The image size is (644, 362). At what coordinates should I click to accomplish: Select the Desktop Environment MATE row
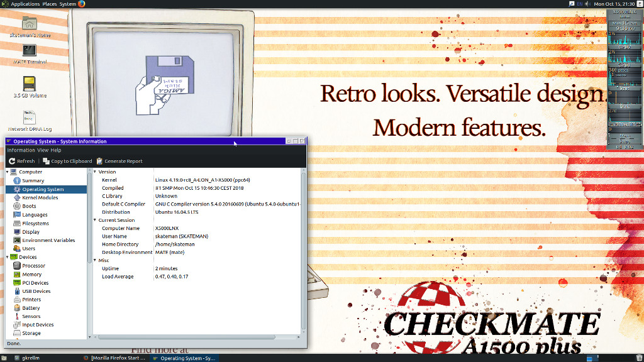click(197, 253)
